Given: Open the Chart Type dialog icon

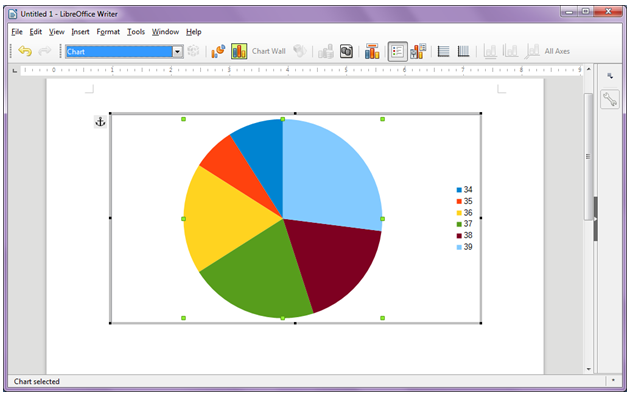Looking at the screenshot, I should coord(218,51).
